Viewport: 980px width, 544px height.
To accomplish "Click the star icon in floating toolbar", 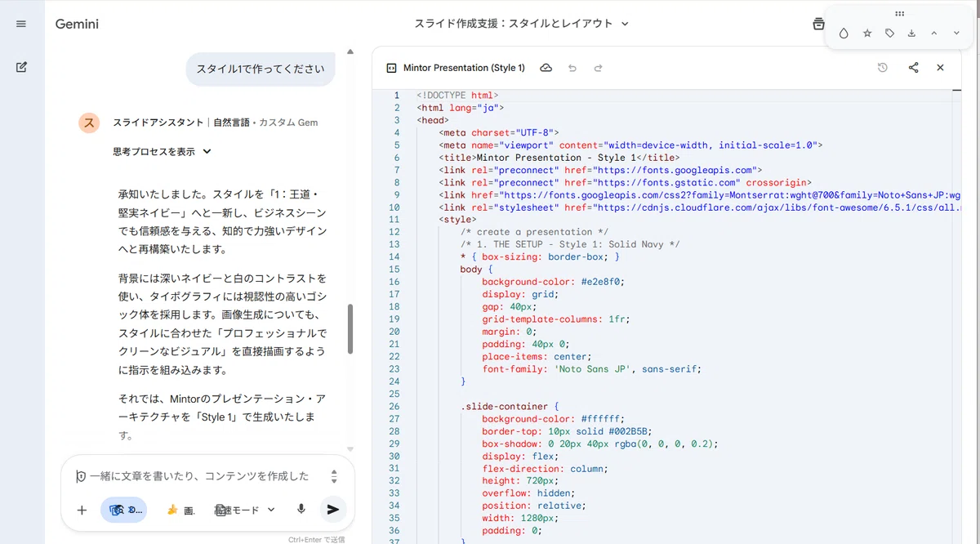I will click(867, 33).
